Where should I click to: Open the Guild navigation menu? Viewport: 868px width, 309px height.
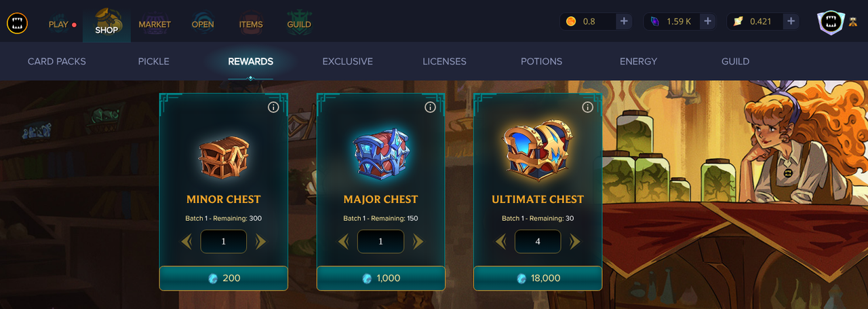coord(299,24)
